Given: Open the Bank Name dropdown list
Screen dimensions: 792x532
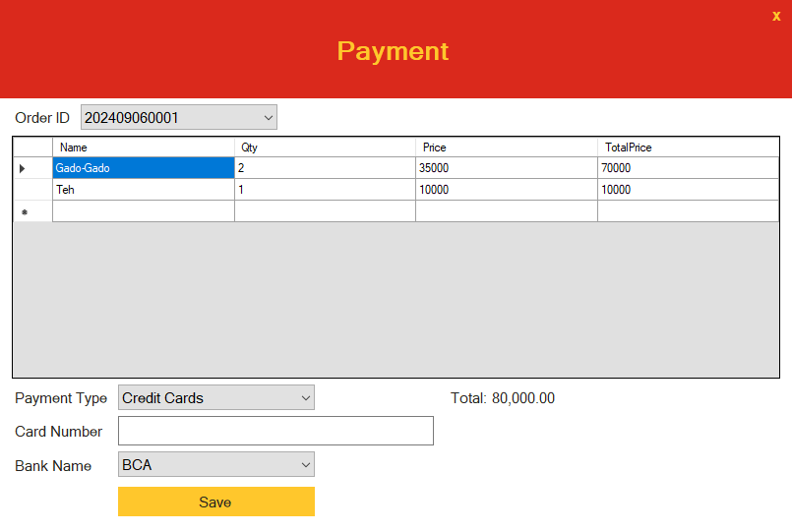Looking at the screenshot, I should point(216,464).
